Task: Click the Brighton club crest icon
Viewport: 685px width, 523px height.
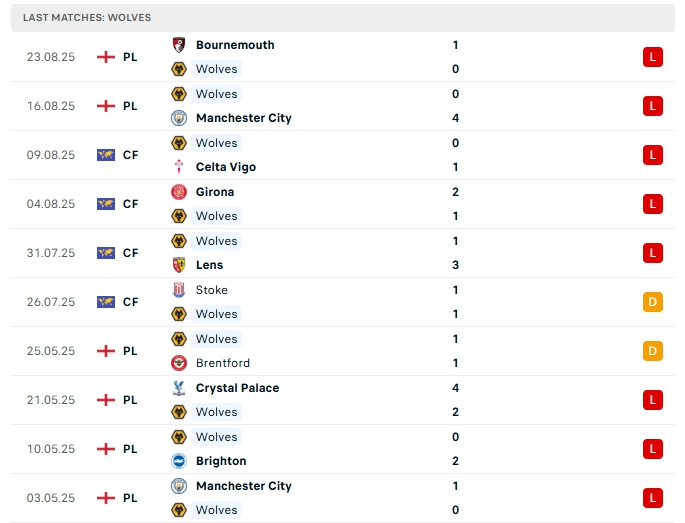Action: (x=179, y=461)
